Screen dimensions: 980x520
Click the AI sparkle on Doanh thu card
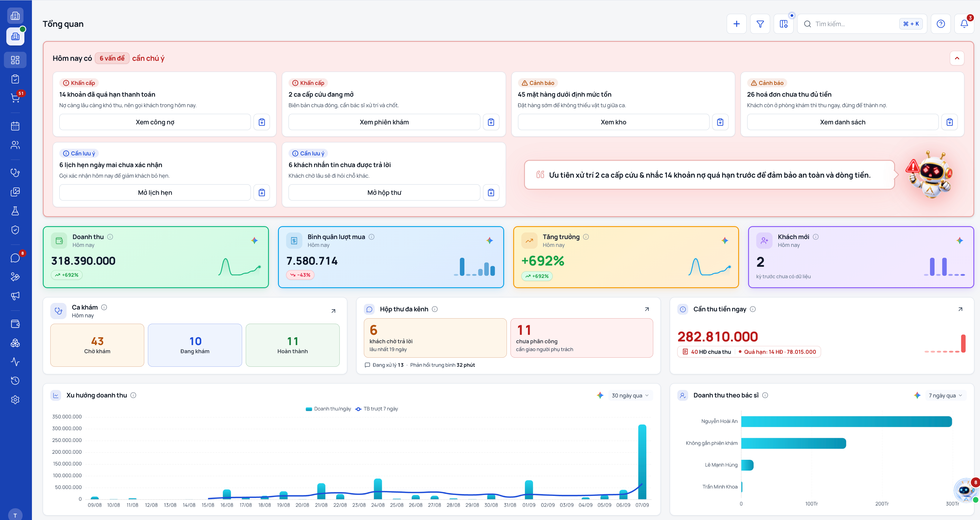pyautogui.click(x=254, y=240)
